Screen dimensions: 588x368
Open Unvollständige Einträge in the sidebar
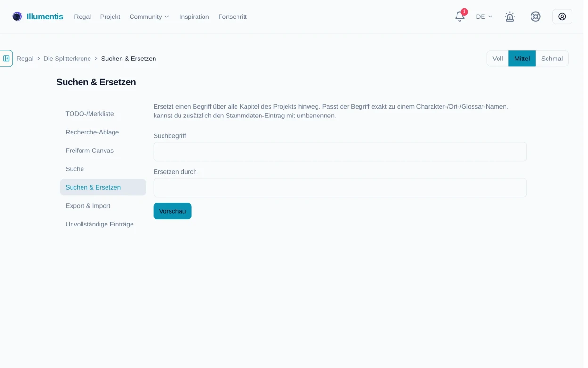coord(103,224)
